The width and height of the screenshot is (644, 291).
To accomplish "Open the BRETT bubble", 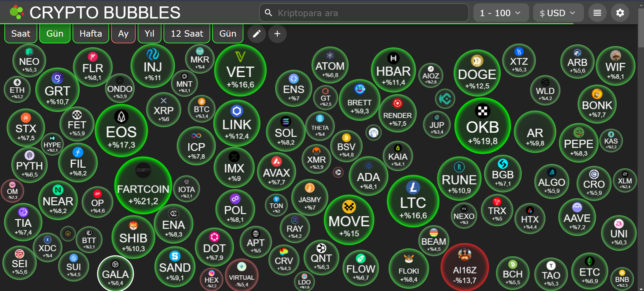I will pos(360,100).
